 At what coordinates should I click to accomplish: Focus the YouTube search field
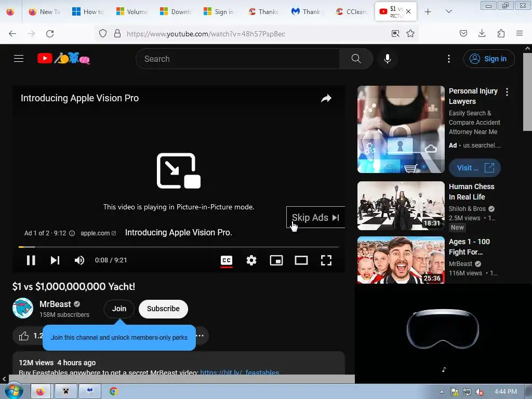(237, 59)
